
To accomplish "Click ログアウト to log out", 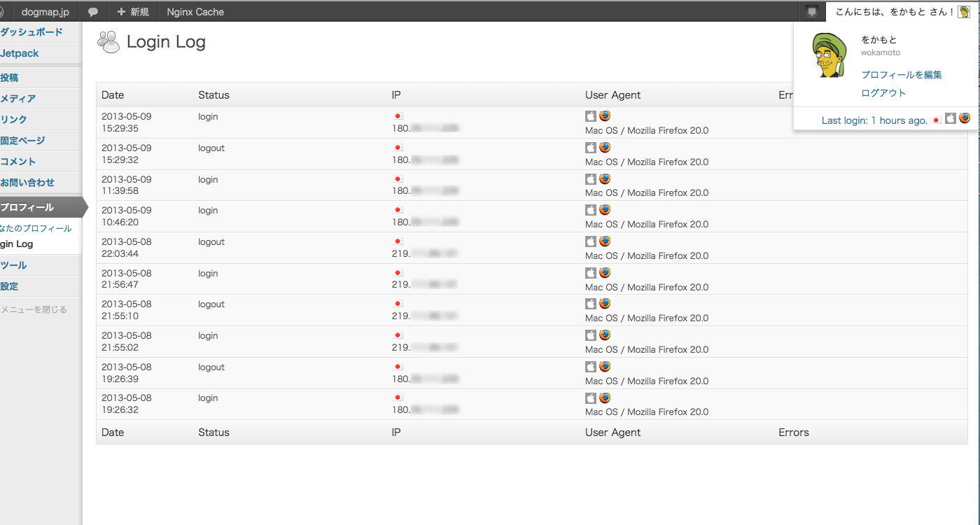I will (883, 93).
